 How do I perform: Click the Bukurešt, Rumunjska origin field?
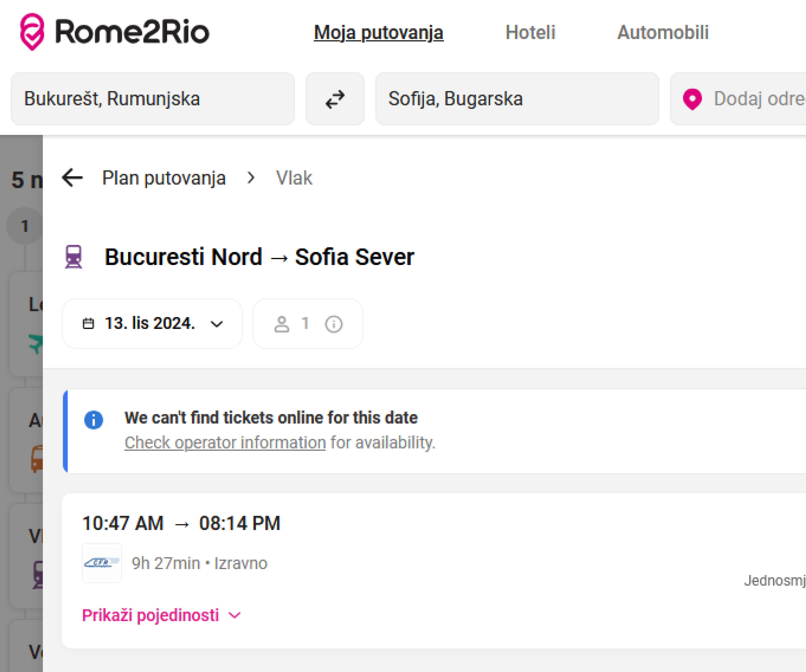tap(152, 99)
